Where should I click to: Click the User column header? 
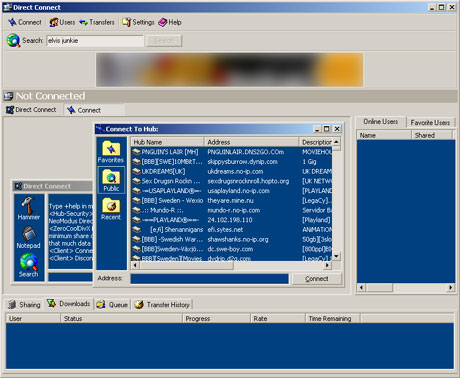(x=33, y=318)
